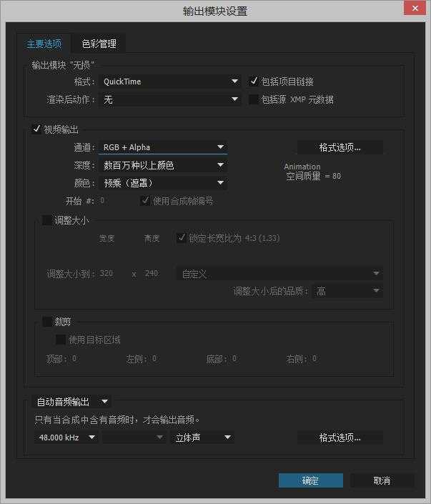Expand the 渲染后动作 dropdown
Screen dimensions: 431x504
170,99
